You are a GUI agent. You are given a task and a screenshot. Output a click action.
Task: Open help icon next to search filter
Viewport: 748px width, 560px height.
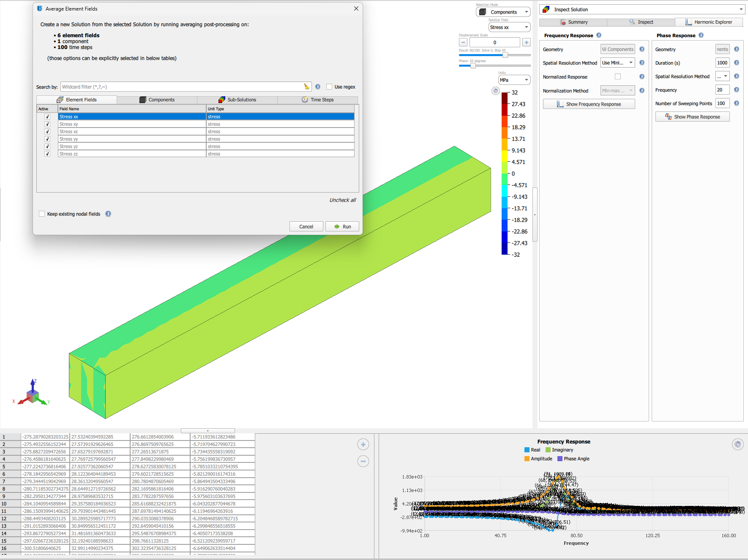318,87
